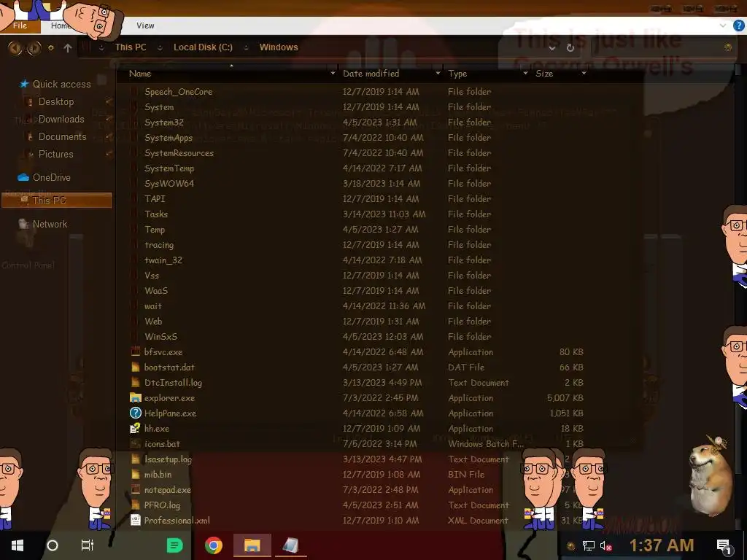Click the icons.bat file icon
This screenshot has height=560, width=747.
point(136,444)
